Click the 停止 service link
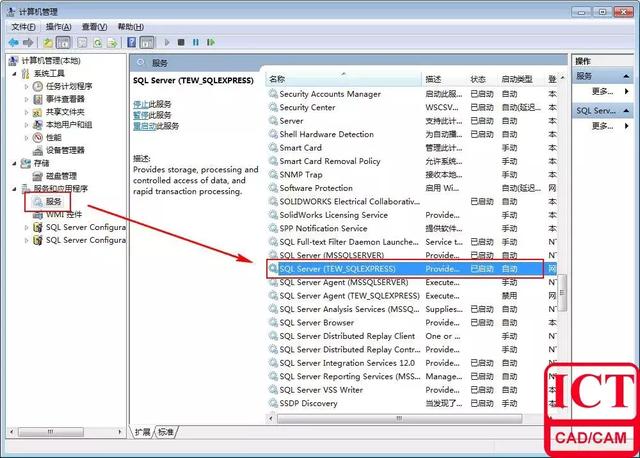This screenshot has width=640, height=458. (x=140, y=104)
